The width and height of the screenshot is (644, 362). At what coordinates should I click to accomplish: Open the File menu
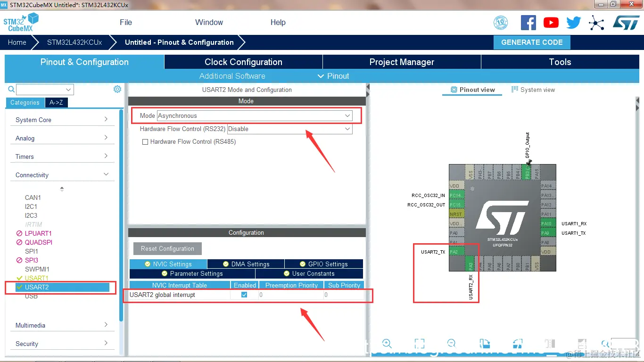coord(126,22)
